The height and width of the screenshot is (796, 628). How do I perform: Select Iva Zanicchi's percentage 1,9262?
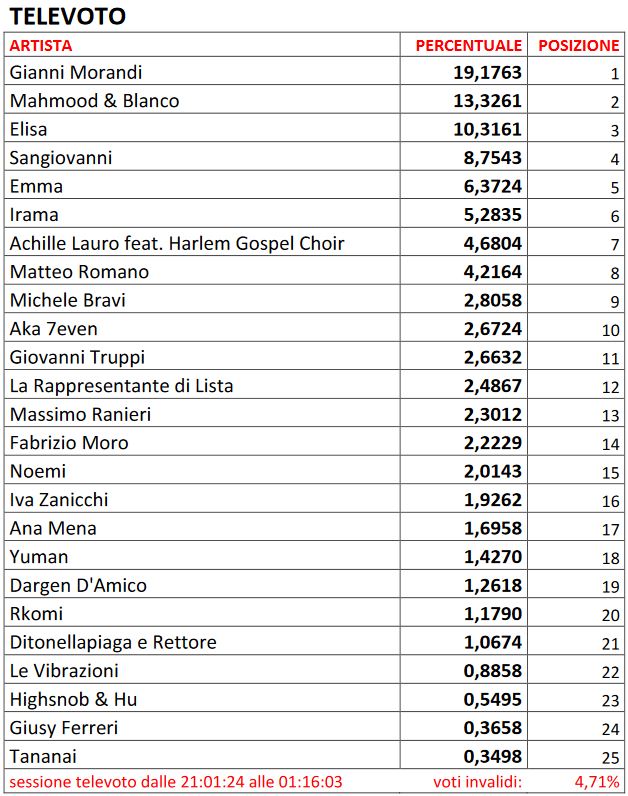click(492, 500)
